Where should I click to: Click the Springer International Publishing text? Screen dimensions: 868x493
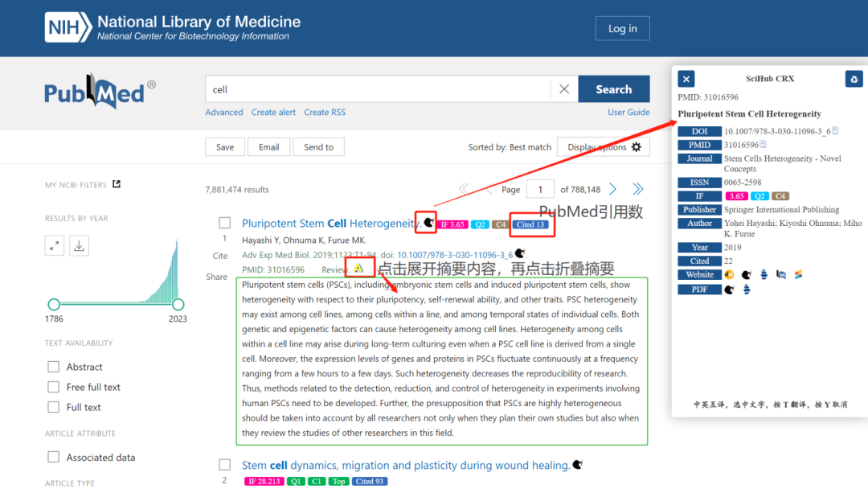782,209
